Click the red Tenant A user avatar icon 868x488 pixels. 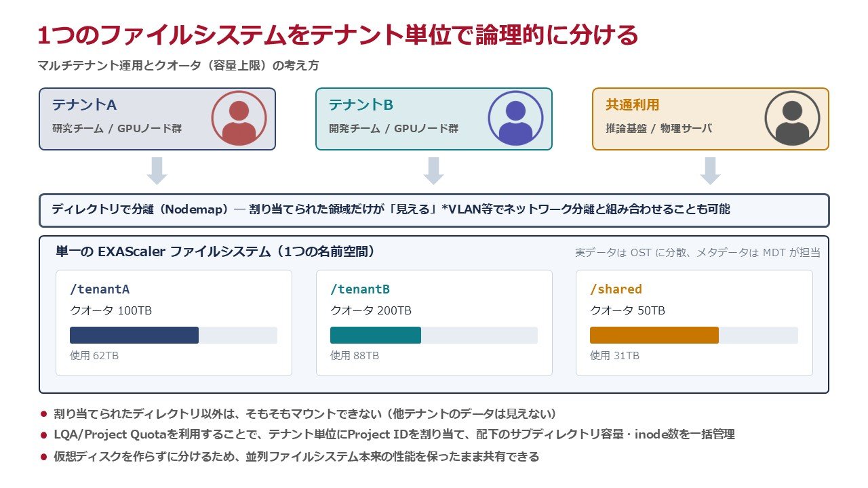click(x=239, y=119)
